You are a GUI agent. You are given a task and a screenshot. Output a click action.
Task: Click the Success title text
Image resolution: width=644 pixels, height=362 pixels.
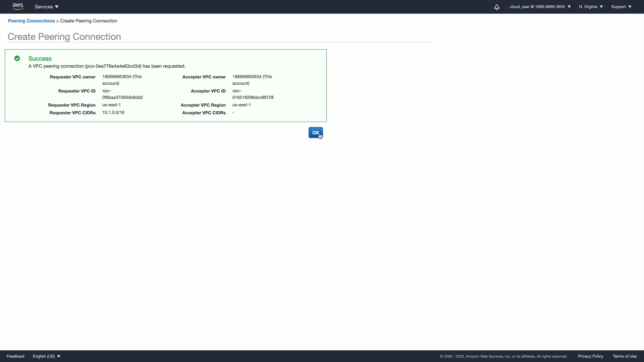click(40, 59)
